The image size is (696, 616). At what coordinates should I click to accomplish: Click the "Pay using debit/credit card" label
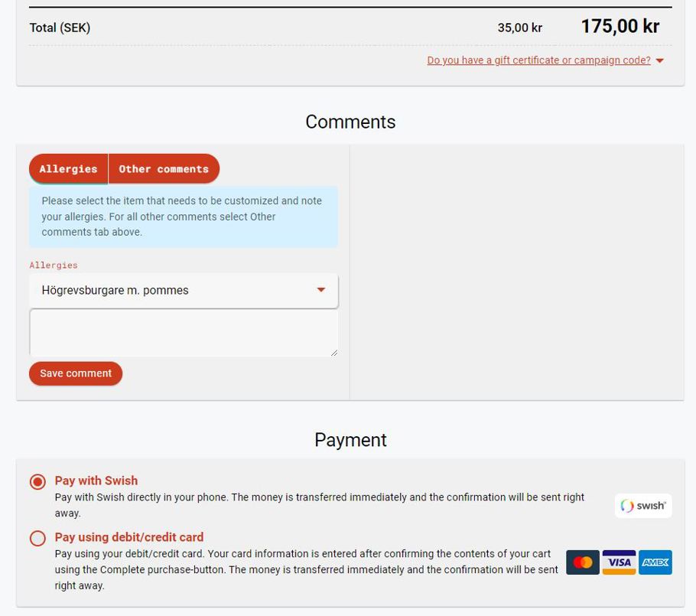click(x=129, y=537)
